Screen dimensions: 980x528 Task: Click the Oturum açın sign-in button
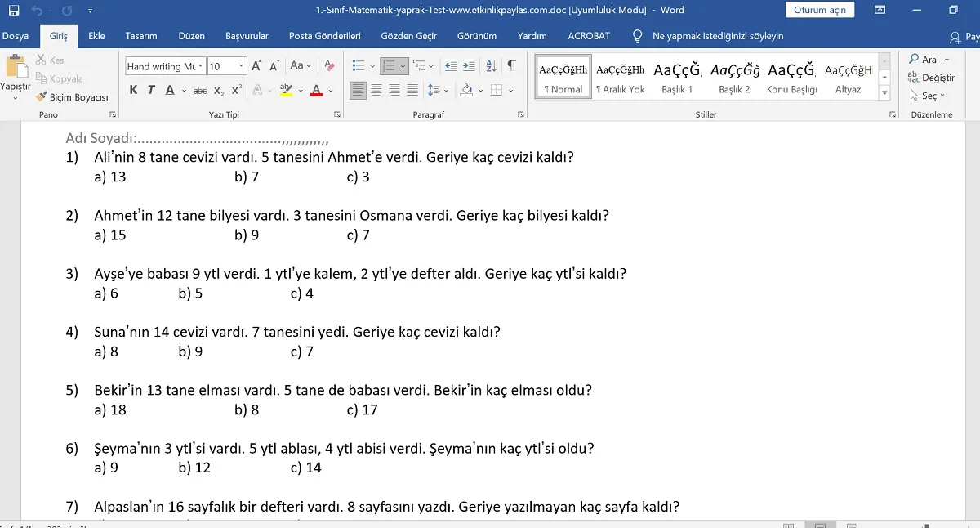820,10
